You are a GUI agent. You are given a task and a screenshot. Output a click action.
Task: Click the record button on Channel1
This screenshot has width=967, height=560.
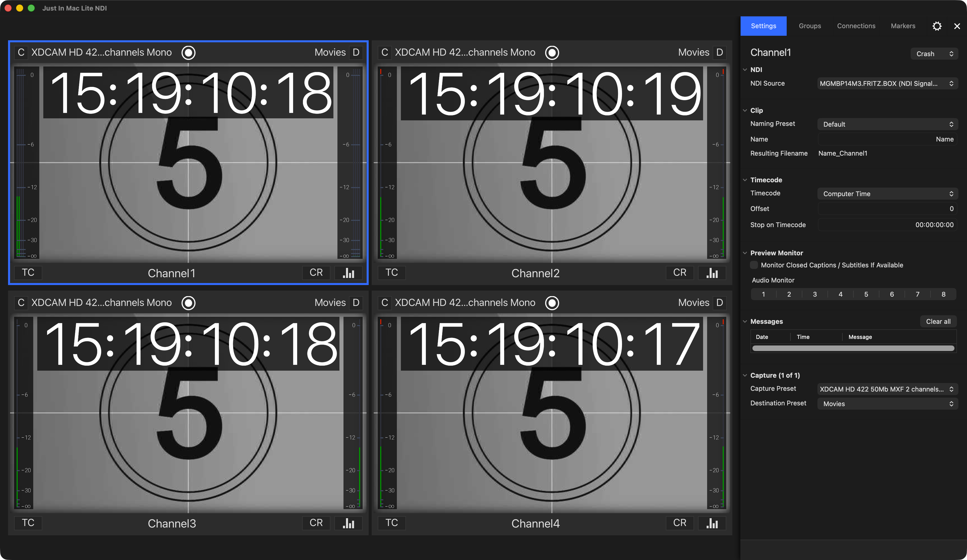188,53
